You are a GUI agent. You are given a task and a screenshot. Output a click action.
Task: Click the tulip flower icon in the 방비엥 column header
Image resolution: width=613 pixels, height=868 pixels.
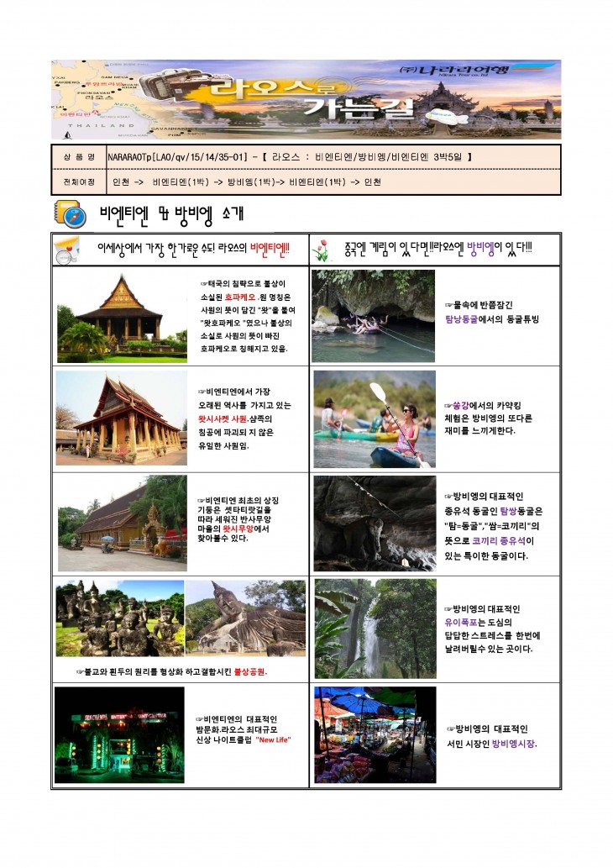(322, 250)
